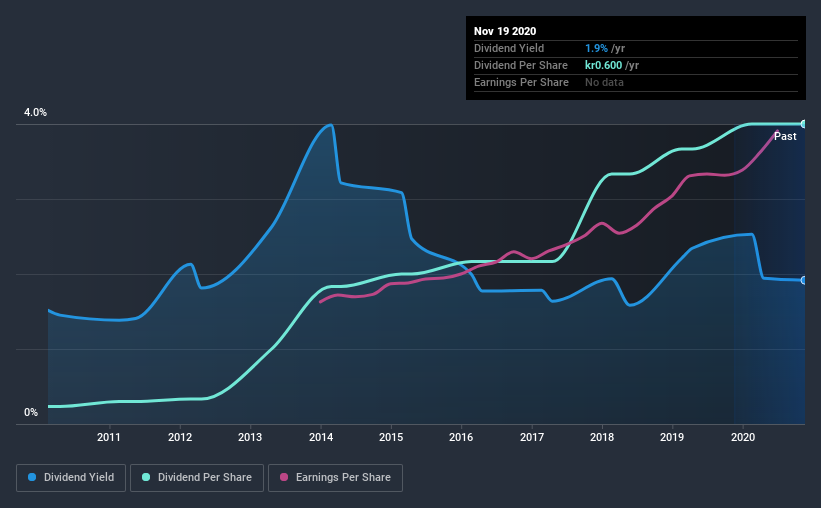Click the 2016 x-axis label

461,437
